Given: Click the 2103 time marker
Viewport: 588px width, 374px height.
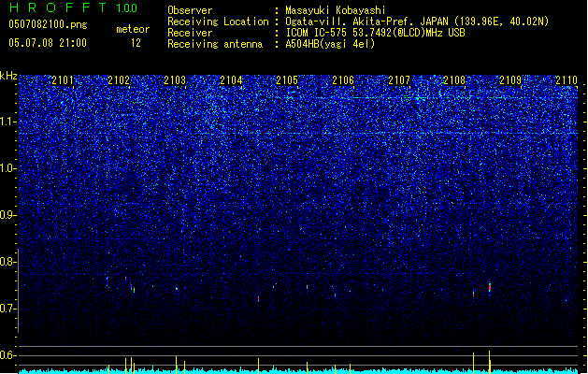Looking at the screenshot, I should [x=175, y=80].
